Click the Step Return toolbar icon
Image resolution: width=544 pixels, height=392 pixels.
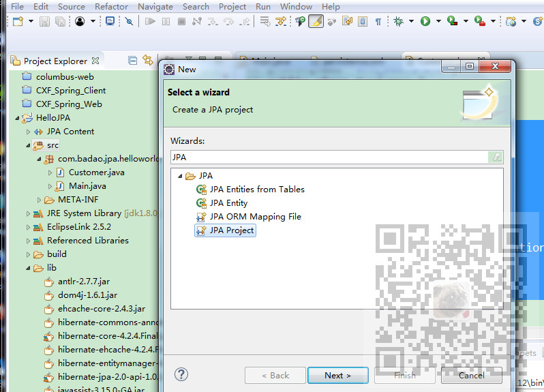245,22
